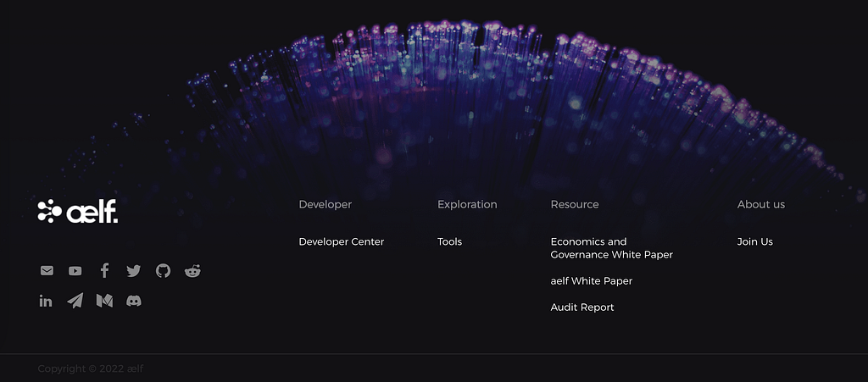This screenshot has height=382, width=868.
Task: Select the Resource footer heading
Action: (x=575, y=204)
